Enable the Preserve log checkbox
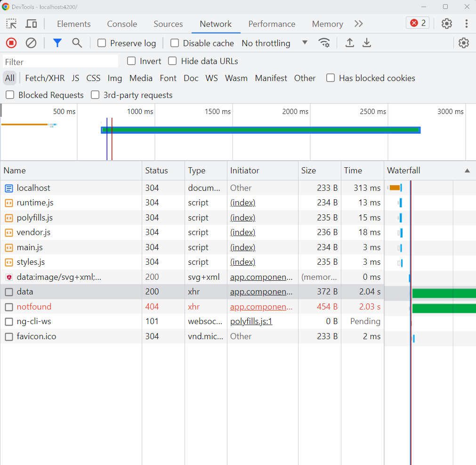The width and height of the screenshot is (476, 465). [102, 43]
